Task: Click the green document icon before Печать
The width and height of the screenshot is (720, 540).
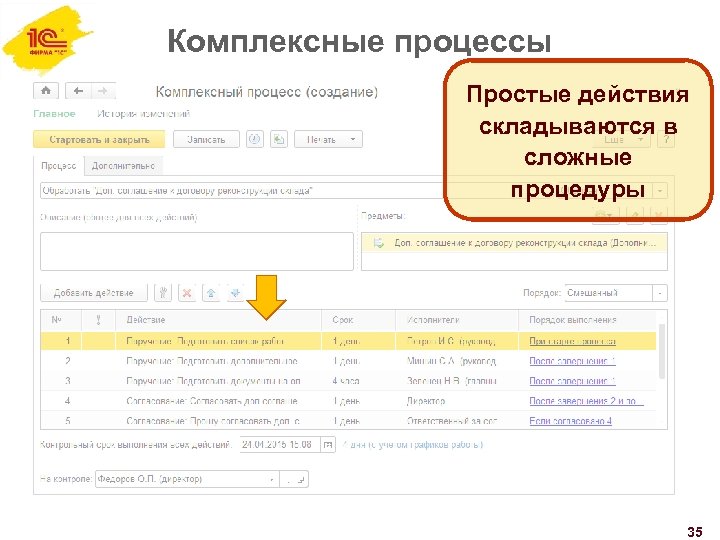Action: [x=279, y=139]
